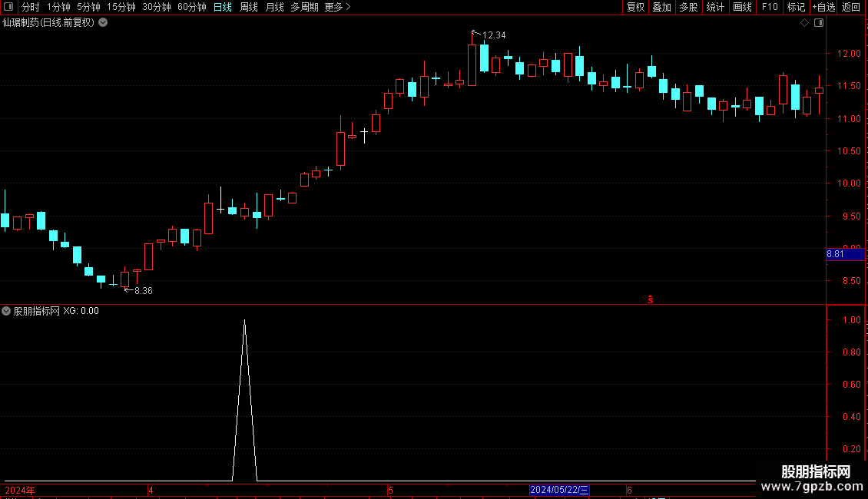Select the 2024/05/22 date marker
Screen dimensions: 868x499
tap(559, 490)
